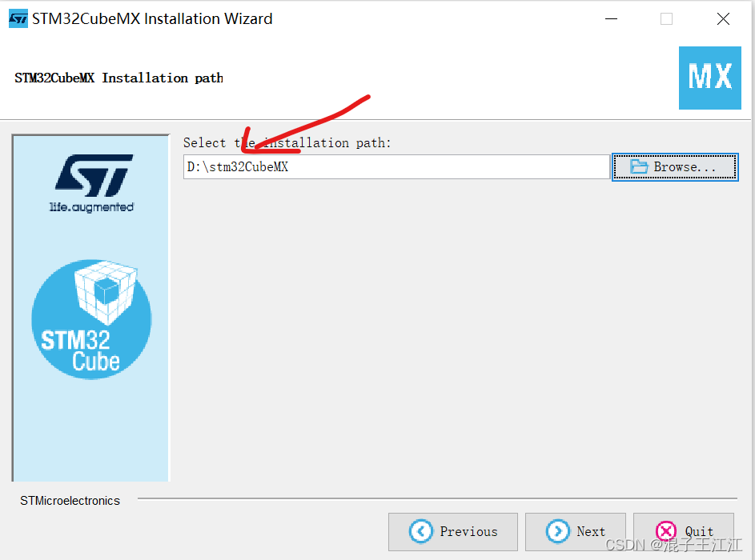Screen dimensions: 755x560
Task: Proceed with the Next button
Action: click(576, 532)
